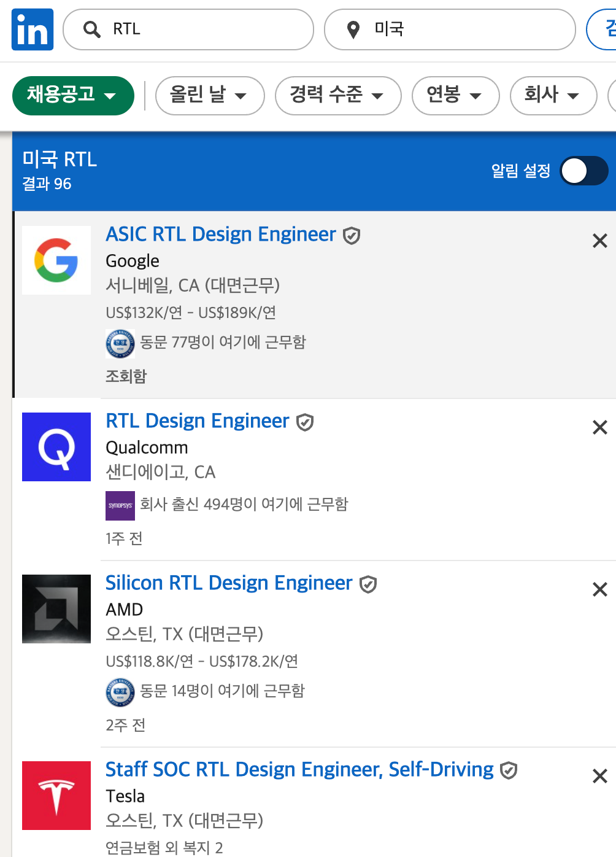Click the Synopsys logo on the Qualcomm listing
The image size is (616, 857).
pos(120,505)
